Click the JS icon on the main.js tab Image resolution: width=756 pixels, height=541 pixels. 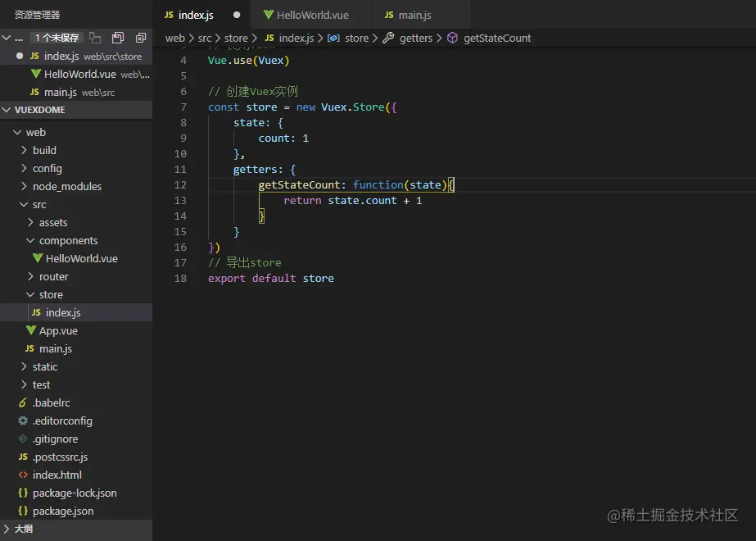389,15
